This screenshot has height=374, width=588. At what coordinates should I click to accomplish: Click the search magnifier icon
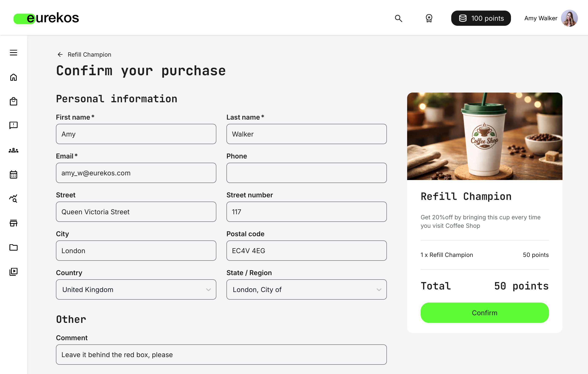pyautogui.click(x=398, y=18)
